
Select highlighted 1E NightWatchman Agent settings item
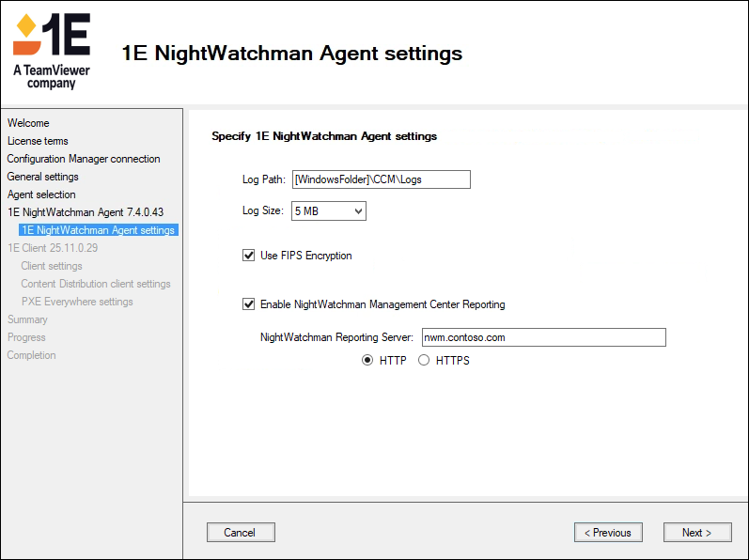98,230
